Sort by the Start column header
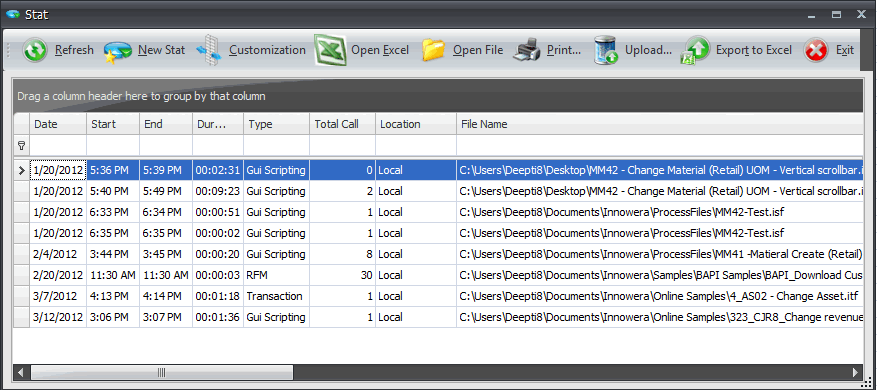Screen dimensions: 877x390 tap(113, 124)
